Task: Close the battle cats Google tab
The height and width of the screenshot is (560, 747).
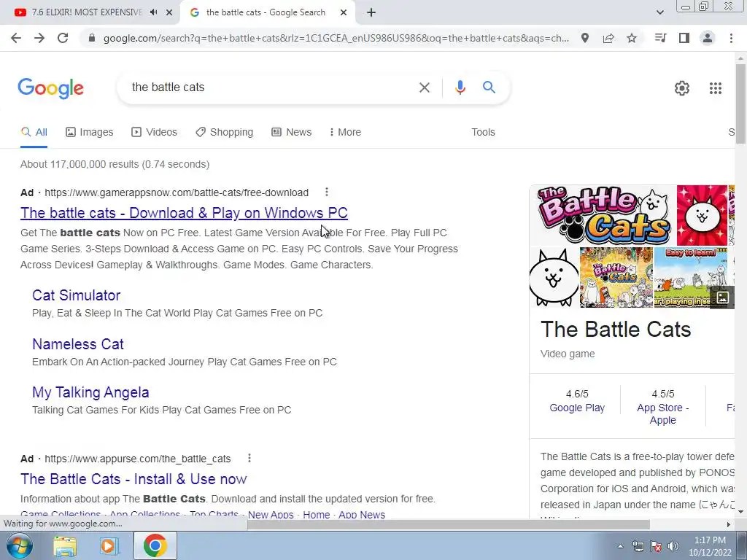Action: point(344,13)
